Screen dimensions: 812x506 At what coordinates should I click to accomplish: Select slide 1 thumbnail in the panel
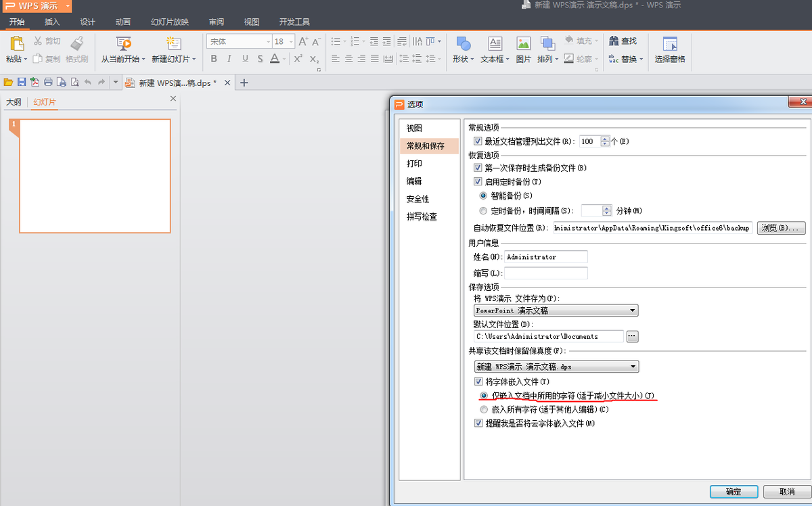coord(95,176)
